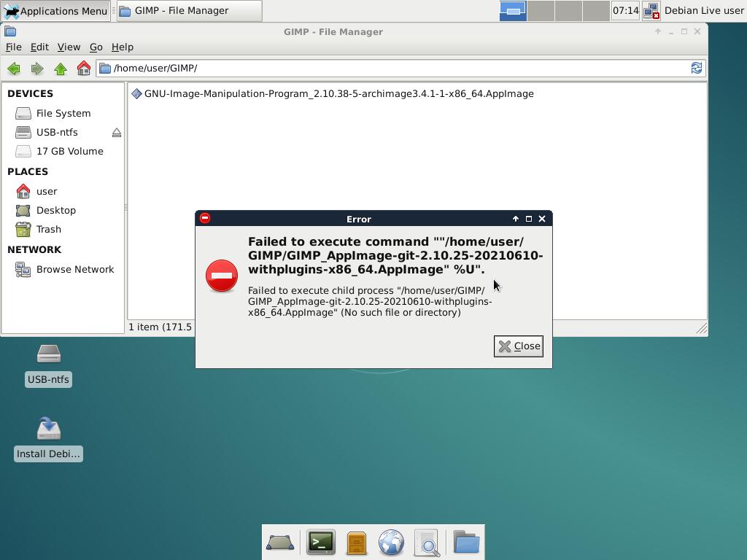Click File Manager window menu icon
The image size is (747, 560).
10,31
